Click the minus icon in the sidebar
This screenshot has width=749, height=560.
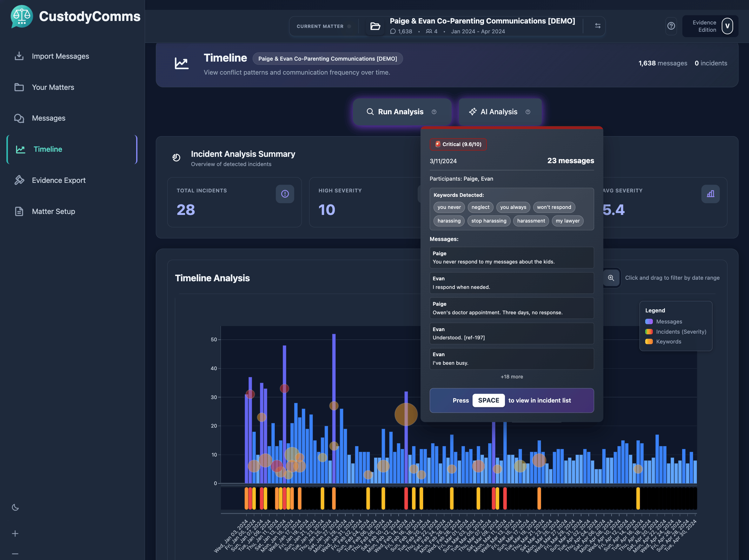pyautogui.click(x=15, y=554)
